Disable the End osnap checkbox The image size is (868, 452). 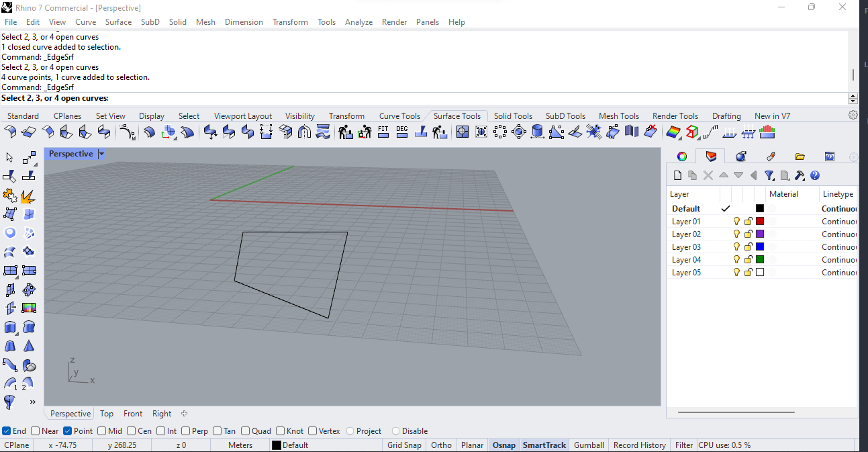pos(6,431)
